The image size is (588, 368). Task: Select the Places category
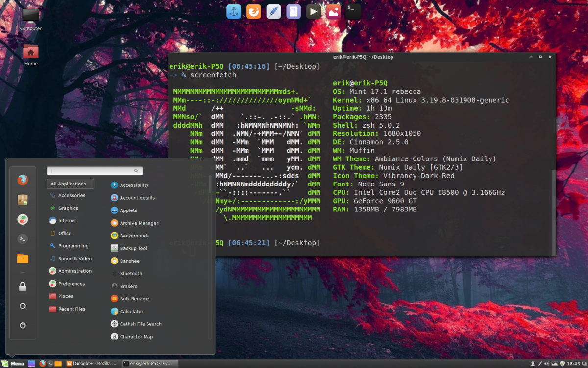click(x=71, y=296)
